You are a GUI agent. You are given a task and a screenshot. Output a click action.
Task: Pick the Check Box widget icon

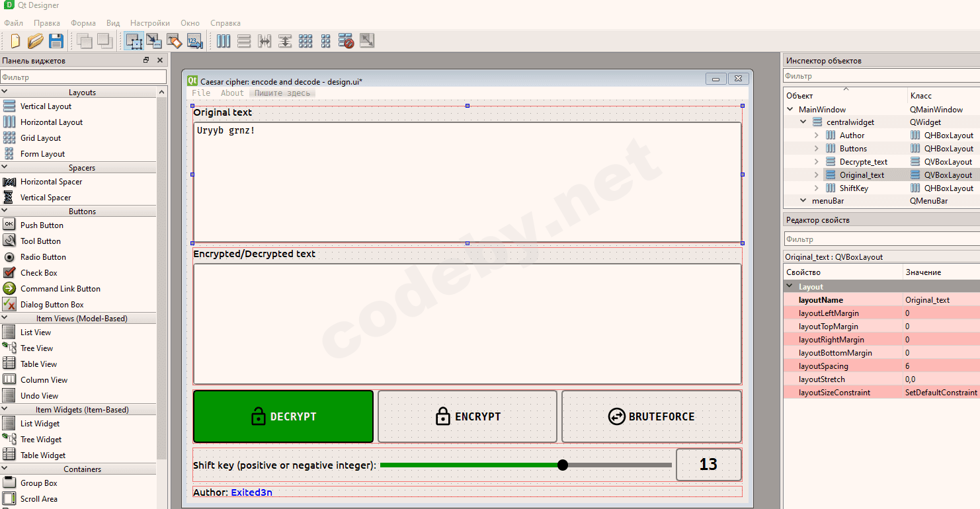(9, 272)
